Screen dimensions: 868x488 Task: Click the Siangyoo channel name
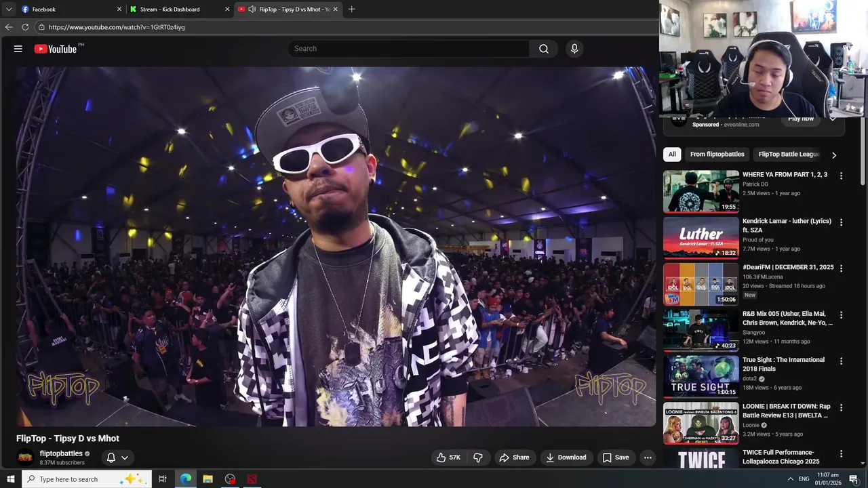[x=756, y=332]
